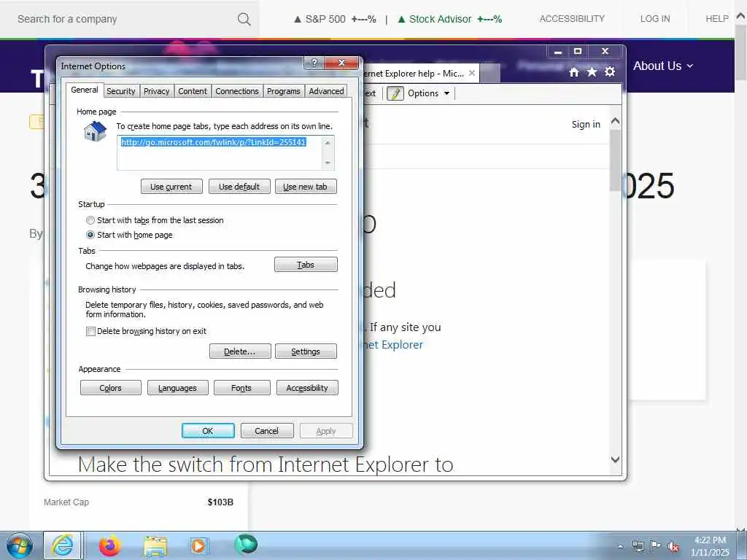
Task: Open the Favorites star icon in Internet Explorer
Action: [x=592, y=72]
